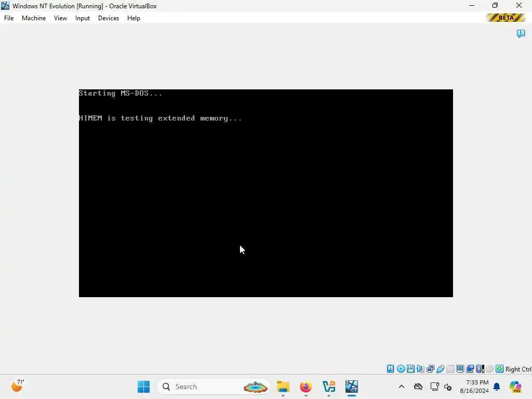
Task: Click the BETA badge in menu bar
Action: coord(506,18)
